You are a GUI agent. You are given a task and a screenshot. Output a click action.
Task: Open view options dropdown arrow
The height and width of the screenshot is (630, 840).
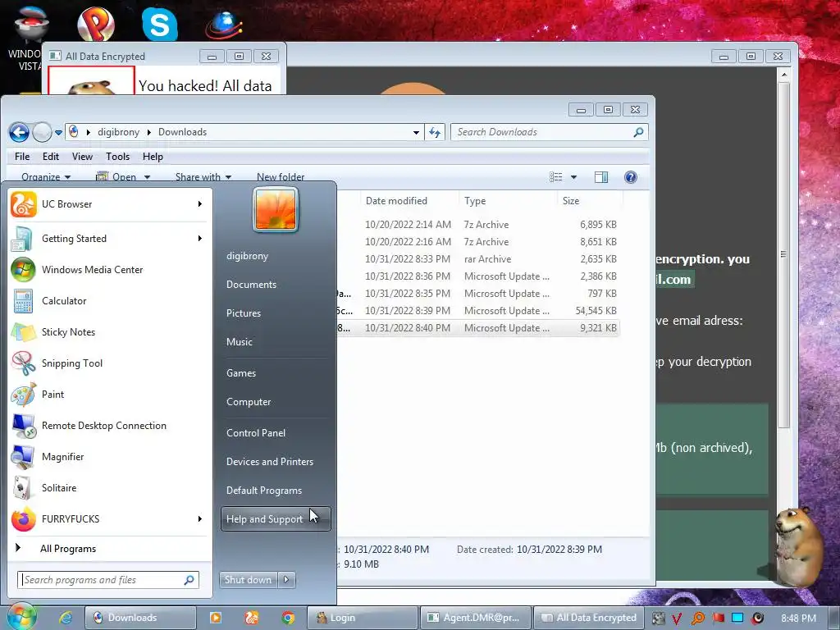pyautogui.click(x=573, y=177)
